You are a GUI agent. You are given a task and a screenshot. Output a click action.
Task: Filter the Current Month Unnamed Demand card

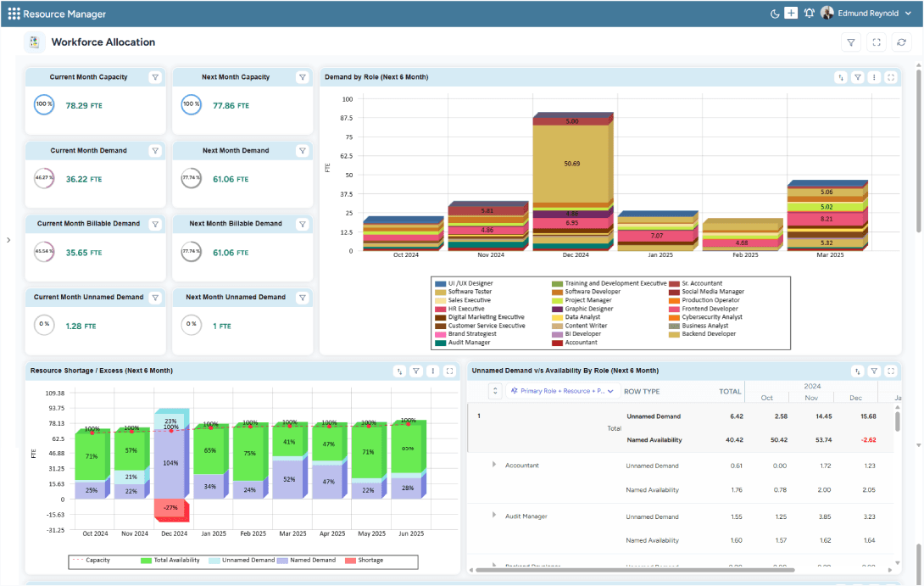155,298
